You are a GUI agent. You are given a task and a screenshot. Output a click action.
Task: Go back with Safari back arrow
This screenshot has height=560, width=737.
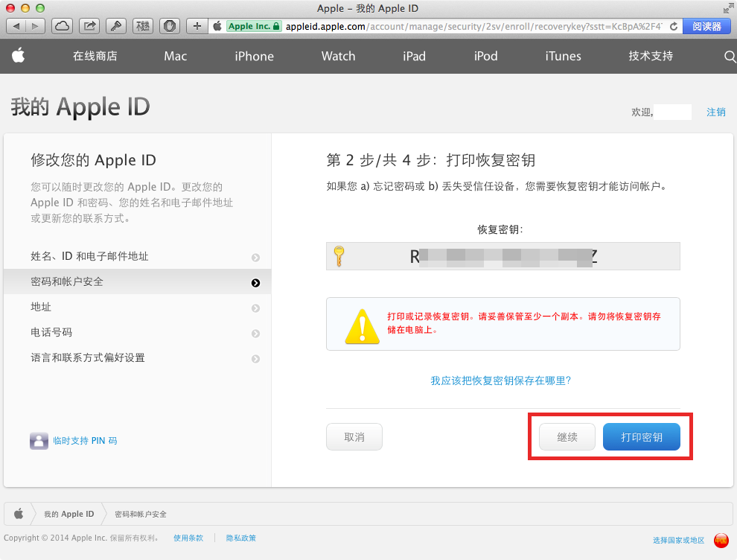click(x=16, y=26)
